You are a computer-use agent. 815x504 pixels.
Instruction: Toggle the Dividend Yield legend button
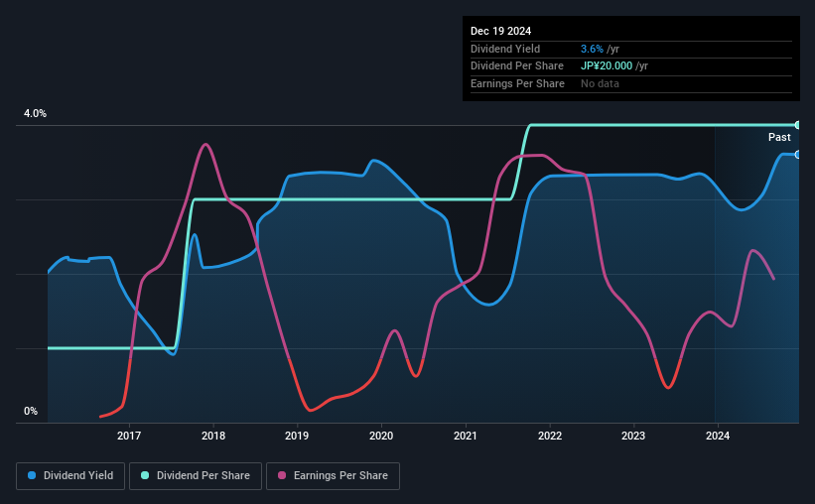(70, 476)
